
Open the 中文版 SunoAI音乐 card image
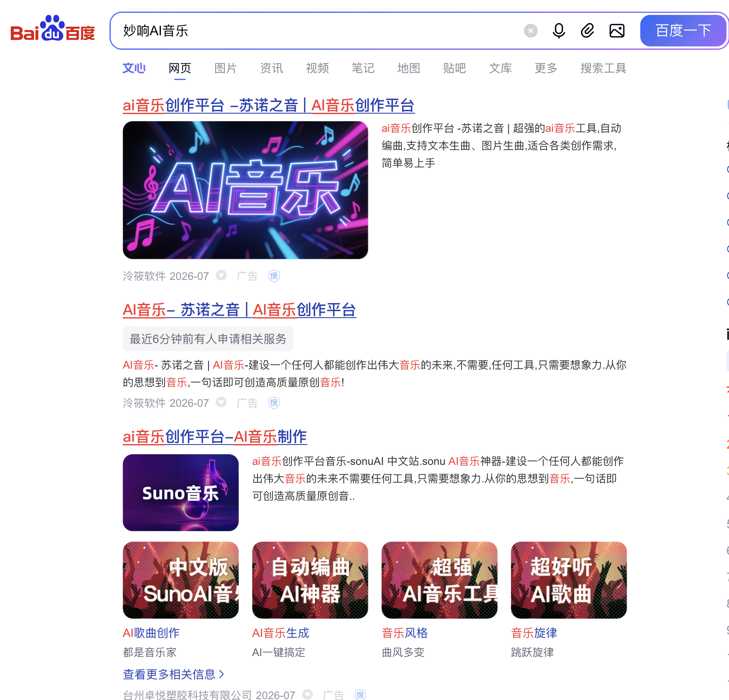click(181, 580)
